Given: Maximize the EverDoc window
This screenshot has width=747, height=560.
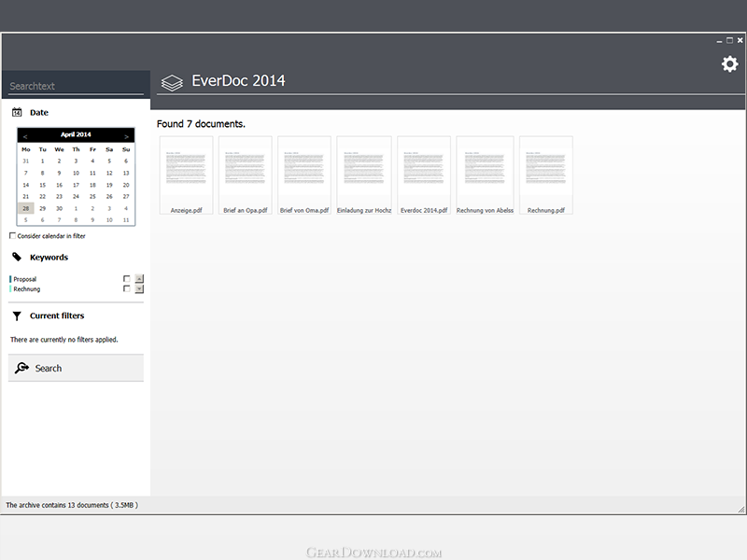Looking at the screenshot, I should [x=729, y=40].
